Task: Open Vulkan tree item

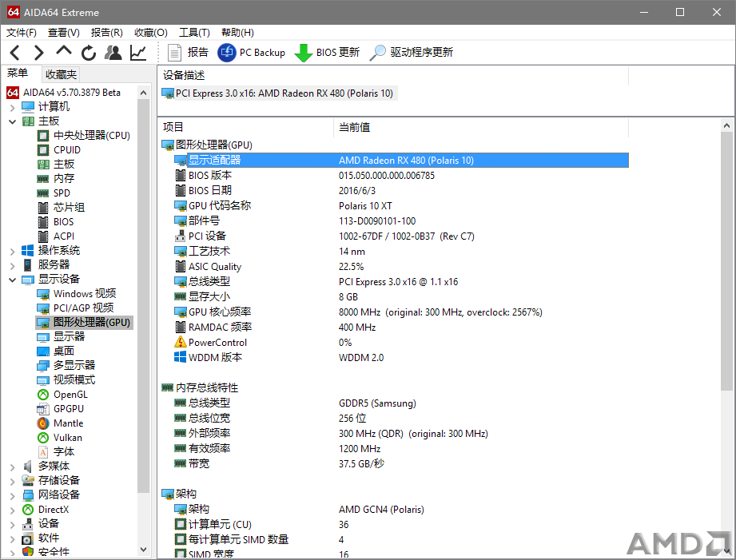Action: (x=67, y=438)
